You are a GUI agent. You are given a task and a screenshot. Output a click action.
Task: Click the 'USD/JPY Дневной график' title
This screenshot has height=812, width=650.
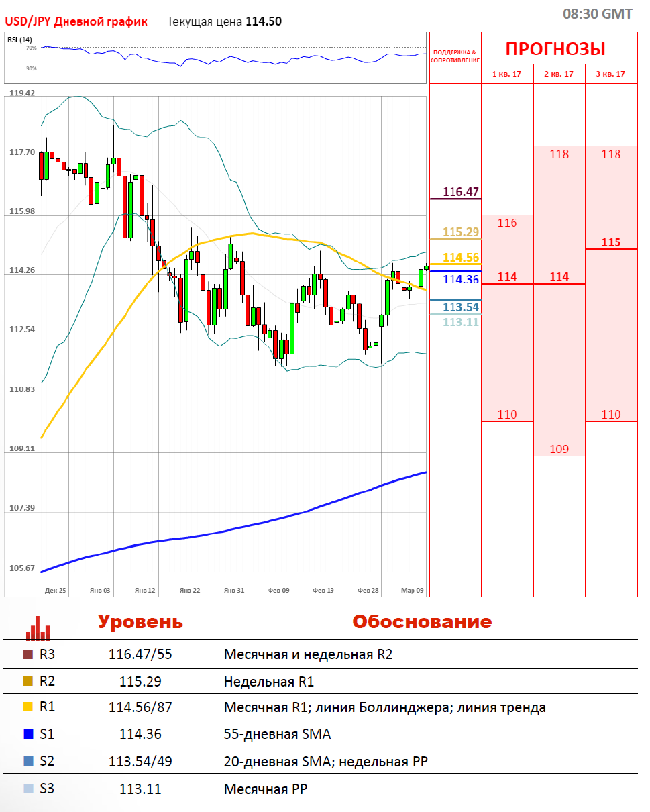click(x=76, y=21)
